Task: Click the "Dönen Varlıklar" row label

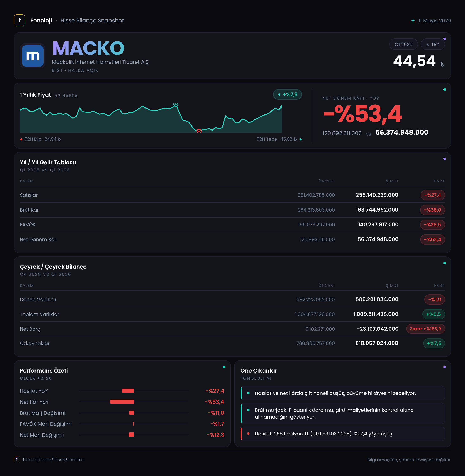Action: pos(38,299)
